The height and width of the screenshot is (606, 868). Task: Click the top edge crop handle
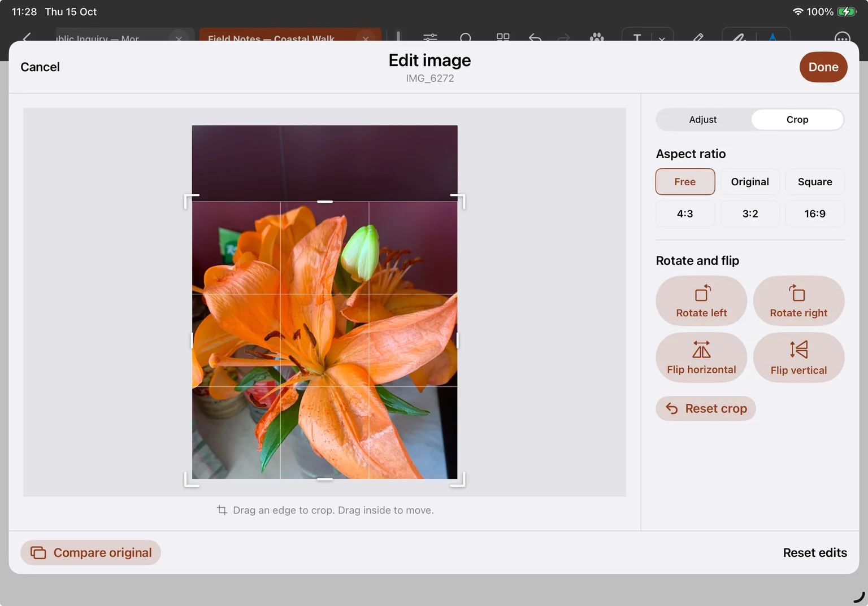click(x=325, y=201)
